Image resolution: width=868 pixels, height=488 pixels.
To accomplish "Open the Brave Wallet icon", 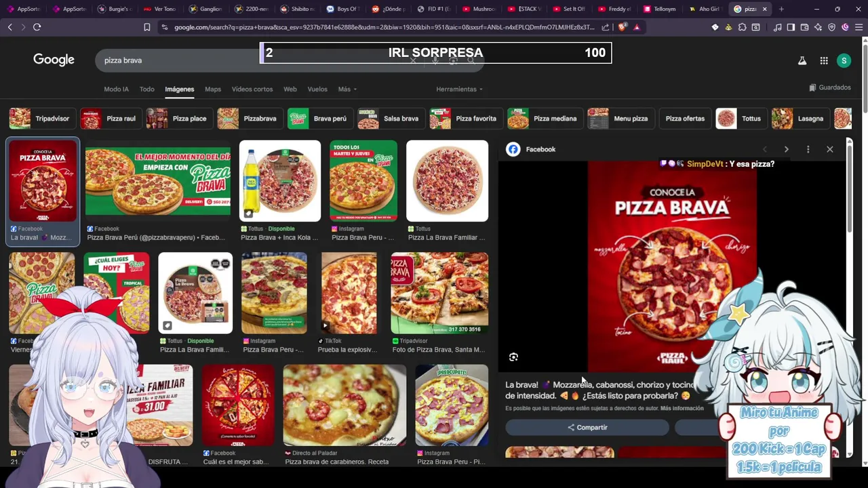I will pos(804,27).
